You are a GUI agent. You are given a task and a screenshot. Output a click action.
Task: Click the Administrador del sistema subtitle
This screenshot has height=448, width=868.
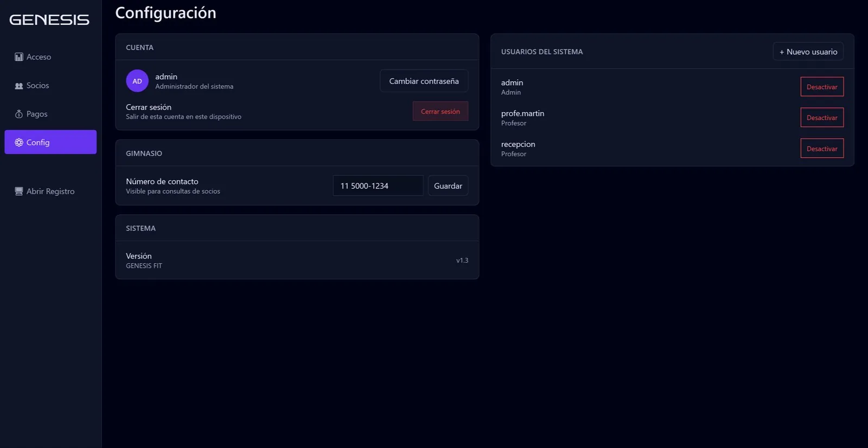(194, 86)
